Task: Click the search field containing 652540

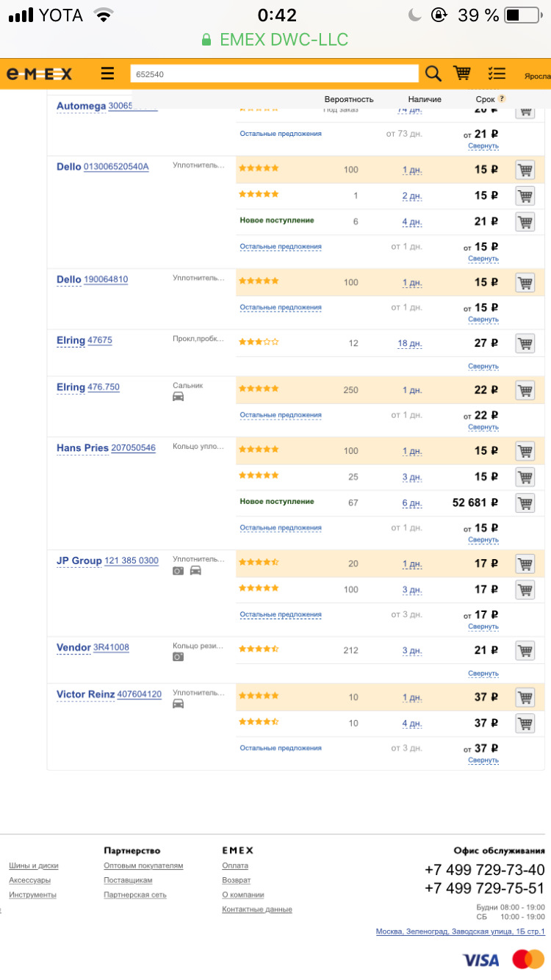Action: pyautogui.click(x=273, y=74)
